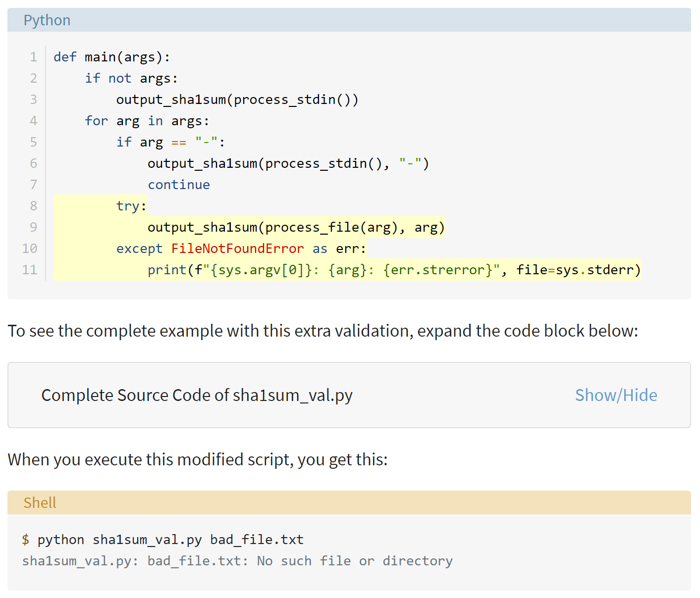
Task: Click the 'for arg in args:' line
Action: (147, 121)
